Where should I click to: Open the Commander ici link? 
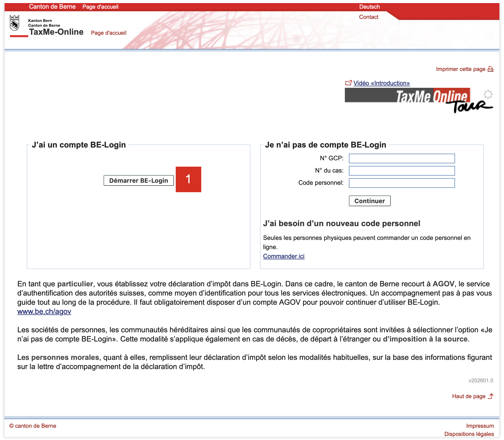click(x=284, y=256)
